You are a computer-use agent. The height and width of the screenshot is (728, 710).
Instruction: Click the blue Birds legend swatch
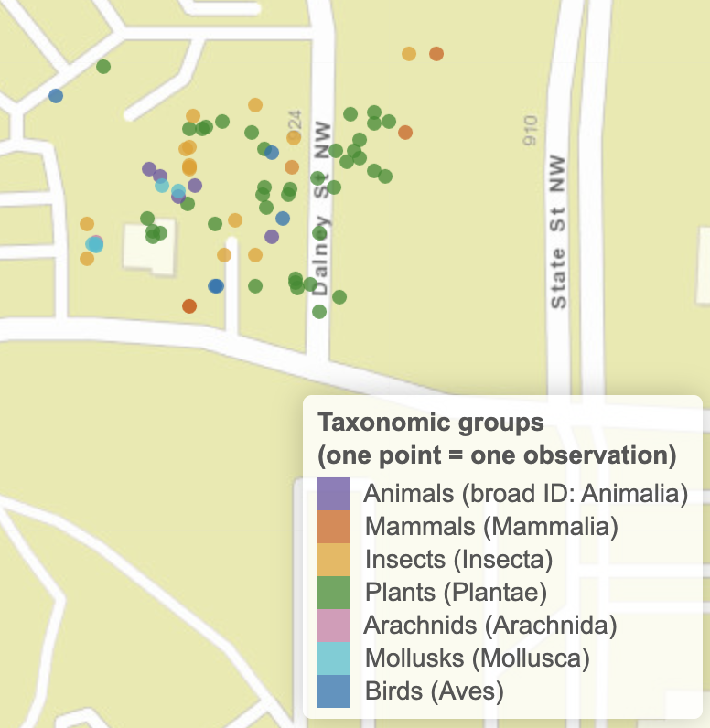334,691
